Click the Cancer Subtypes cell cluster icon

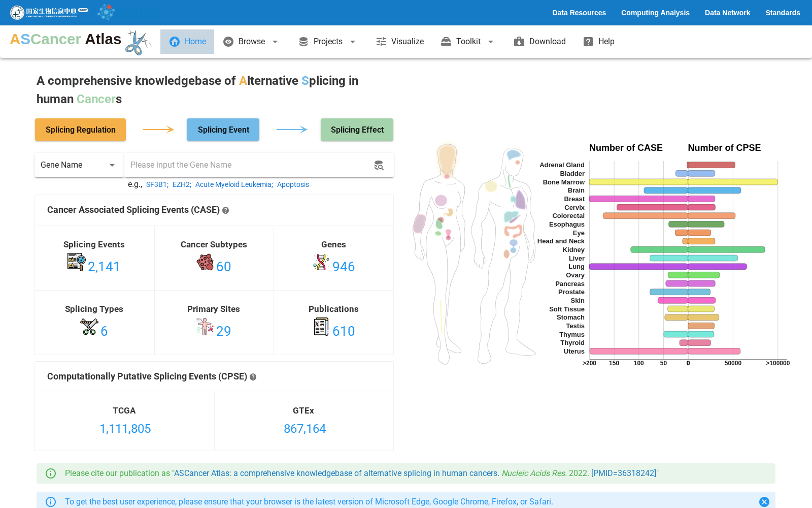[x=205, y=262]
